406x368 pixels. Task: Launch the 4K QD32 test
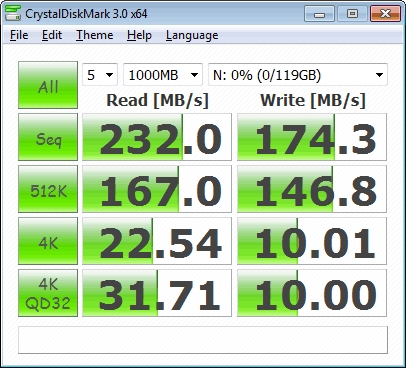point(48,293)
